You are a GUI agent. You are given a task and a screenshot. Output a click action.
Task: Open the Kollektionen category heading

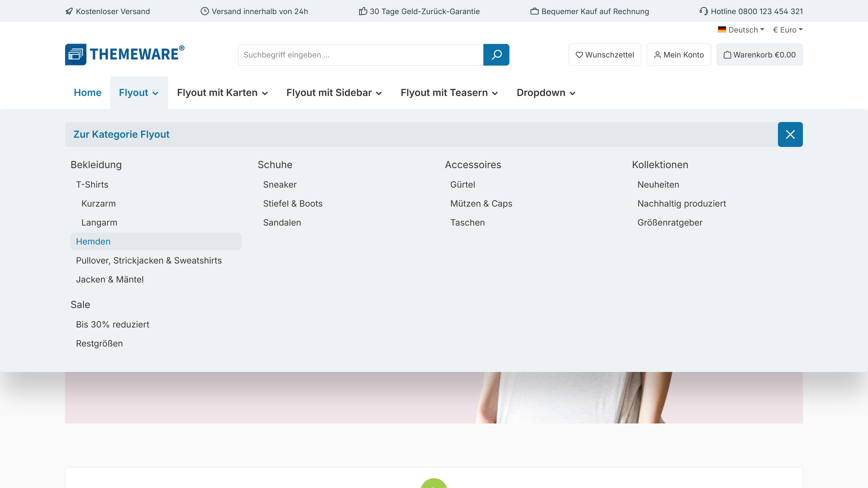(660, 165)
